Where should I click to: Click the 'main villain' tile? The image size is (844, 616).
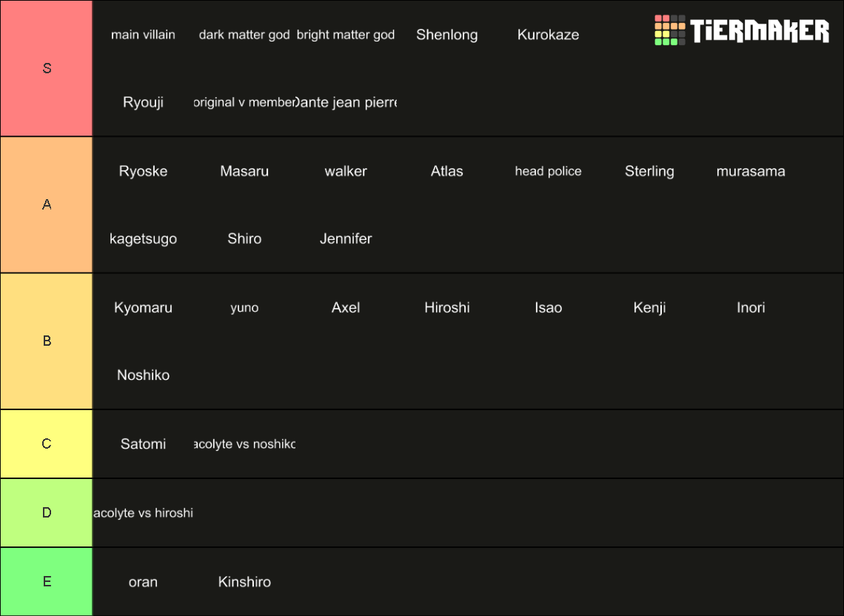pos(143,35)
